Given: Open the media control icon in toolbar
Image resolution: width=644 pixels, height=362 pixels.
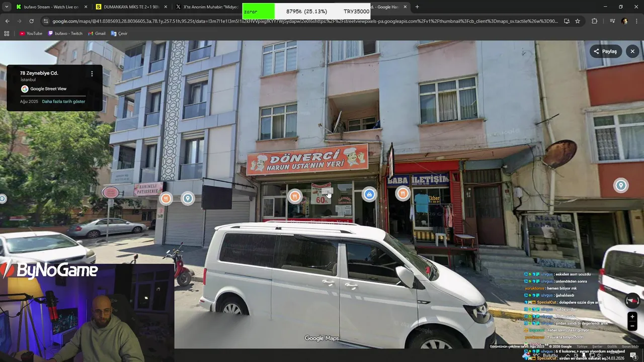Looking at the screenshot, I should pos(612,21).
